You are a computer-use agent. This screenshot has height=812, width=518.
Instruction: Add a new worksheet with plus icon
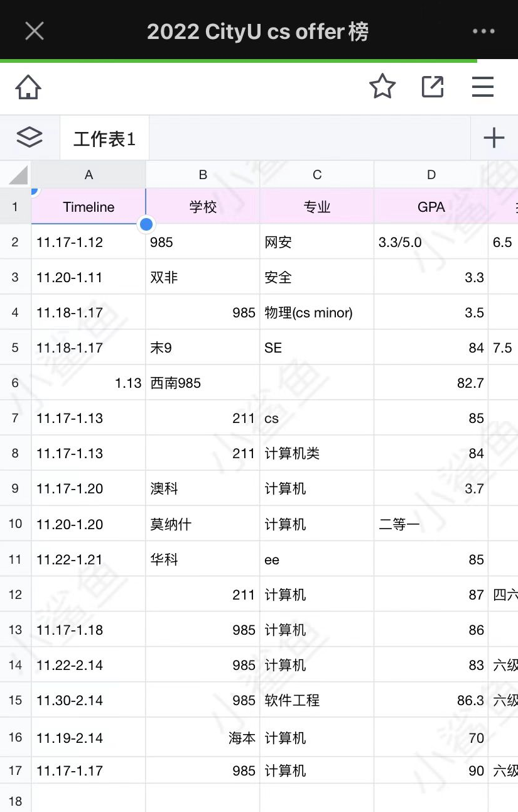(x=494, y=138)
